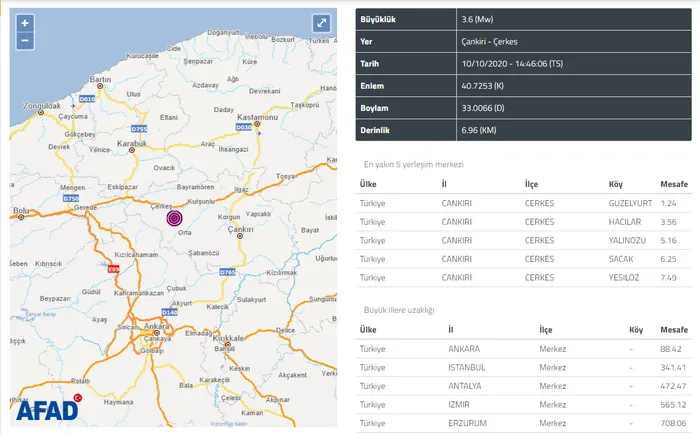Screen dimensions: 700x435
Task: Select the ERZURUM distance row
Action: [x=524, y=422]
